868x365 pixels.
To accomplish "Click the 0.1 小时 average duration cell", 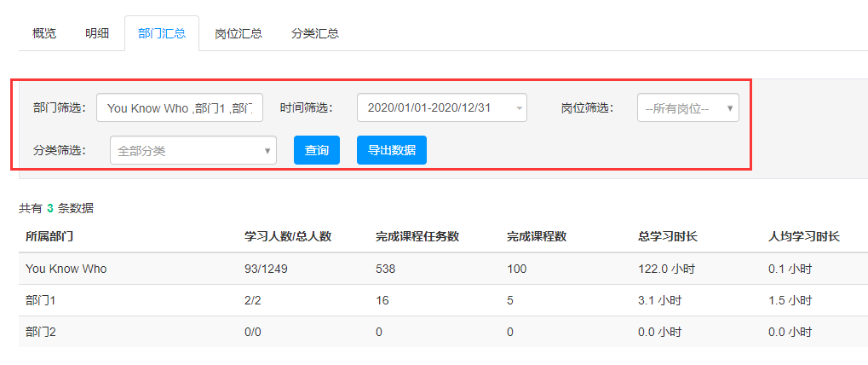I will coord(790,269).
